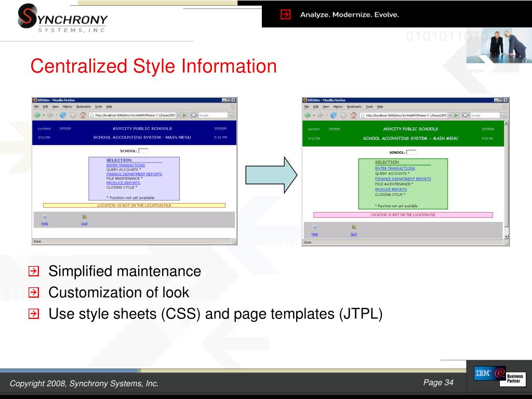Open the URL history dropdown in the left browser
Viewport: 532px width, 399px height.
point(178,115)
